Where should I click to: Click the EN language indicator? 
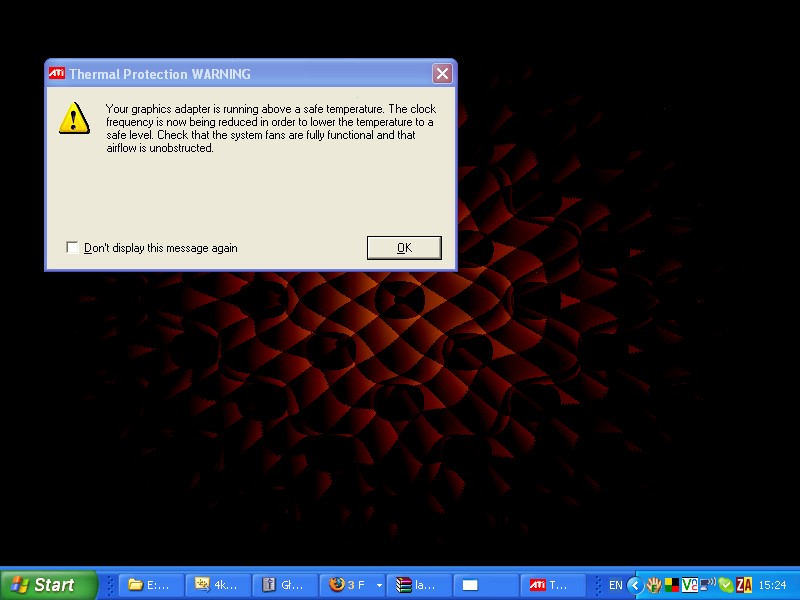(615, 585)
